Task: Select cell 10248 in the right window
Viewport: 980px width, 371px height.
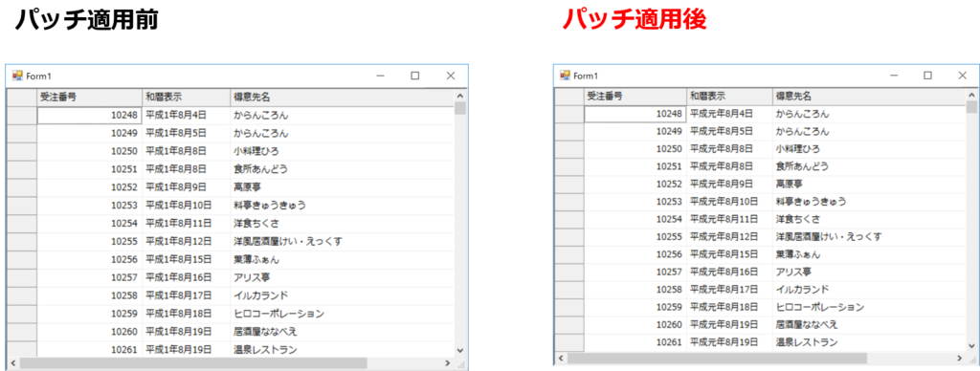Action: coord(635,114)
